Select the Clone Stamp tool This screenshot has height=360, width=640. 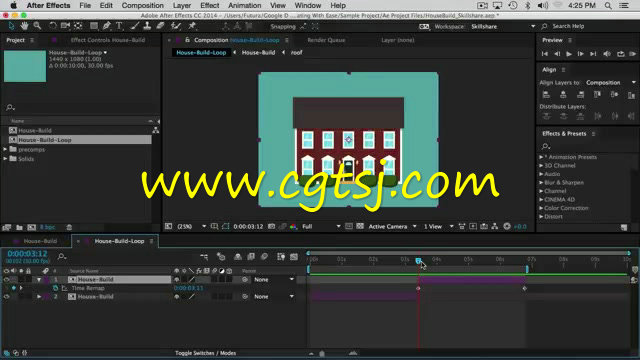[x=147, y=26]
